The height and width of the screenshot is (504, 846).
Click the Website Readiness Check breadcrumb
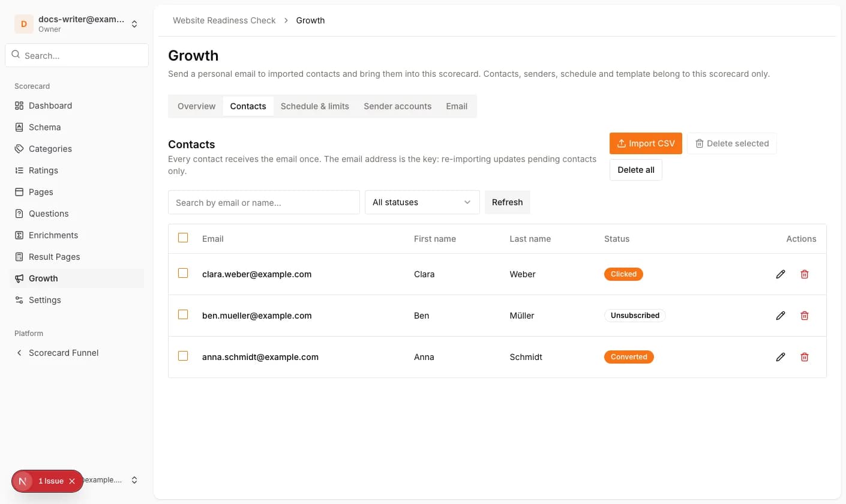pyautogui.click(x=224, y=20)
